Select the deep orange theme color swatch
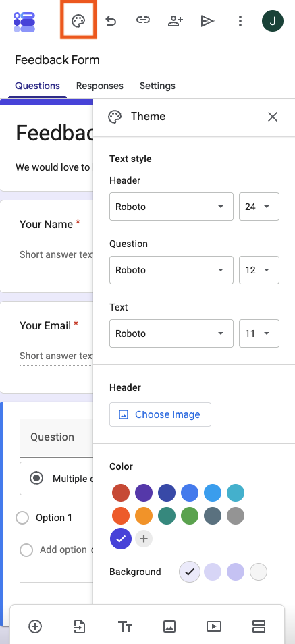Viewport: 295px width, 644px height. [x=121, y=516]
